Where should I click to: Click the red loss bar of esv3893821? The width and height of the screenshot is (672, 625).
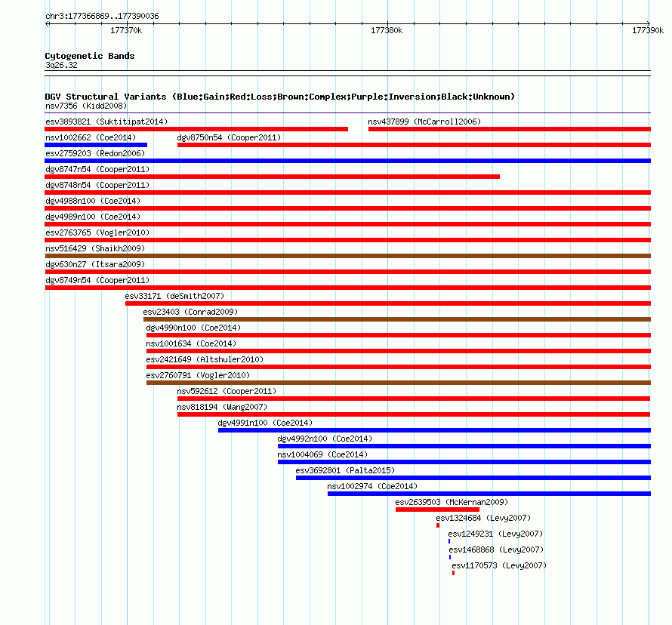(196, 129)
